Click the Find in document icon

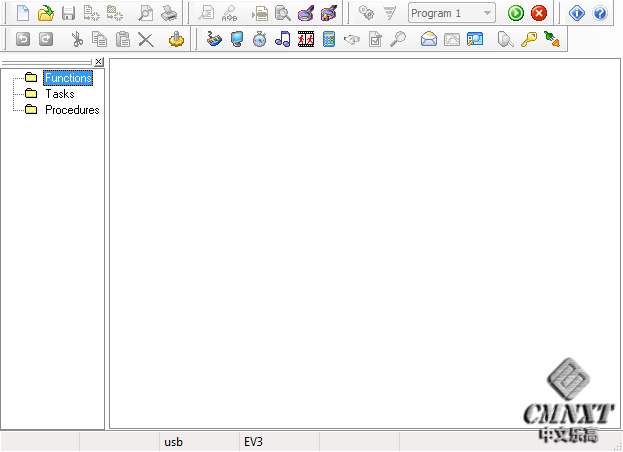(x=207, y=13)
